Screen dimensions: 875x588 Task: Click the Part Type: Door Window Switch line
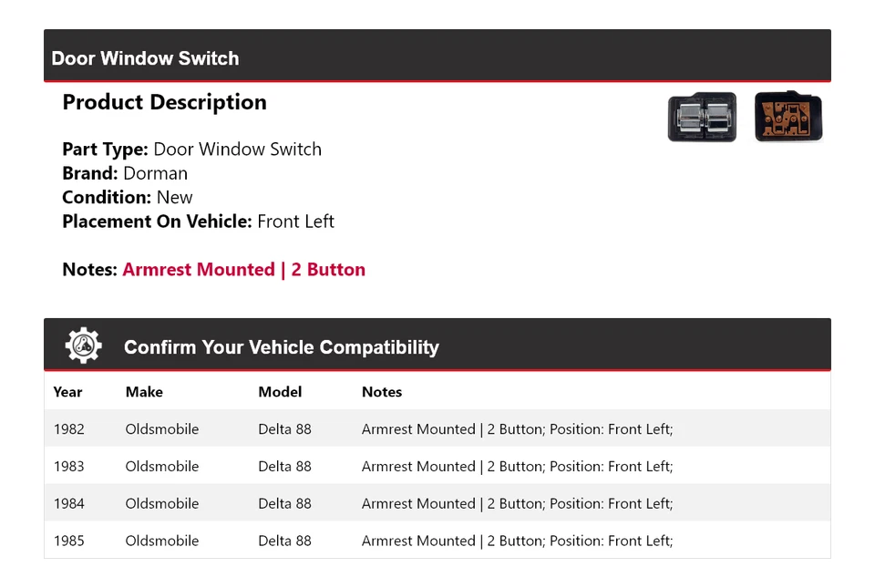click(x=191, y=150)
